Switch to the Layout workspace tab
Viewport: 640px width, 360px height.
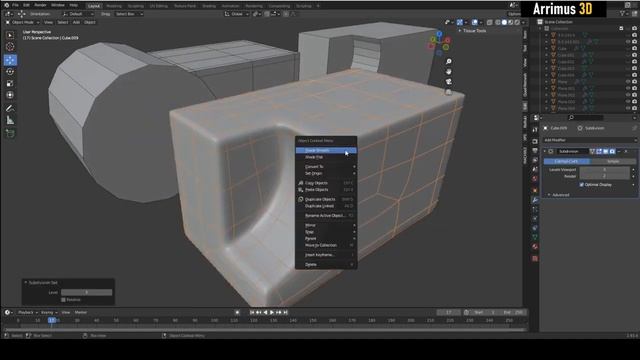[x=94, y=6]
